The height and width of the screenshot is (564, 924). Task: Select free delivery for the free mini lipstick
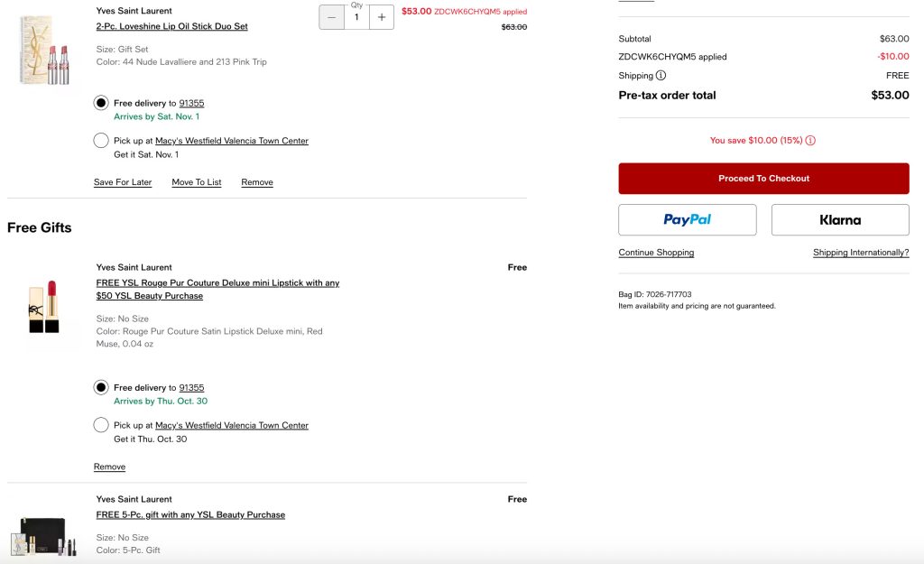pyautogui.click(x=101, y=387)
